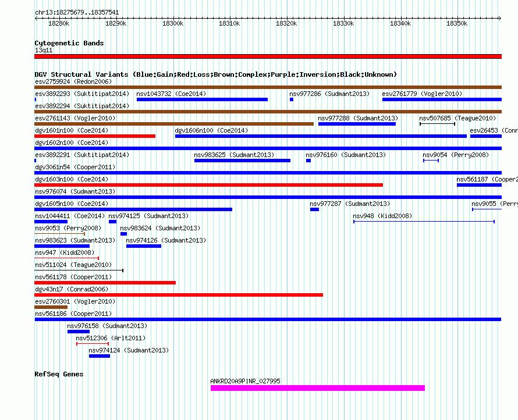Click the dgv43n17 (Conrad2006) red bar
This screenshot has height=420, width=518.
pyautogui.click(x=179, y=295)
